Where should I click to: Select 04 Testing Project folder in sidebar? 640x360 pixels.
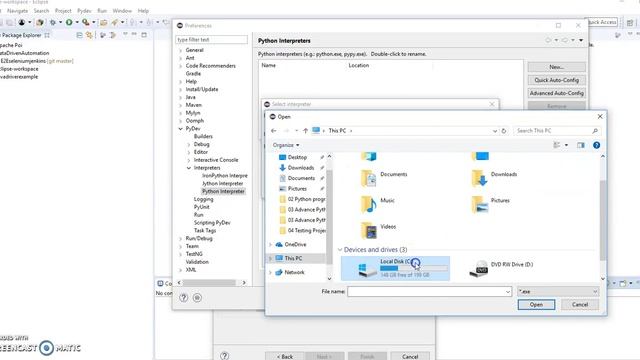[302, 231]
